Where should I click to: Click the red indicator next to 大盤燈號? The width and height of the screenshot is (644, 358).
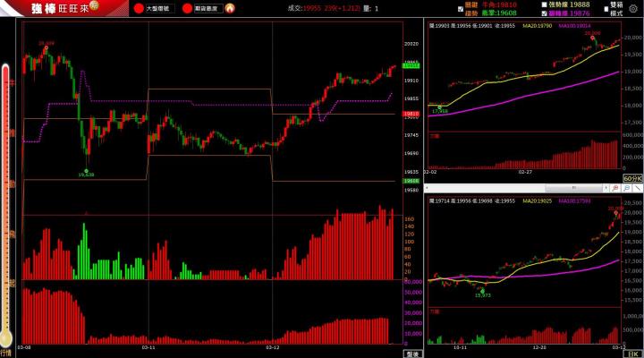click(139, 8)
